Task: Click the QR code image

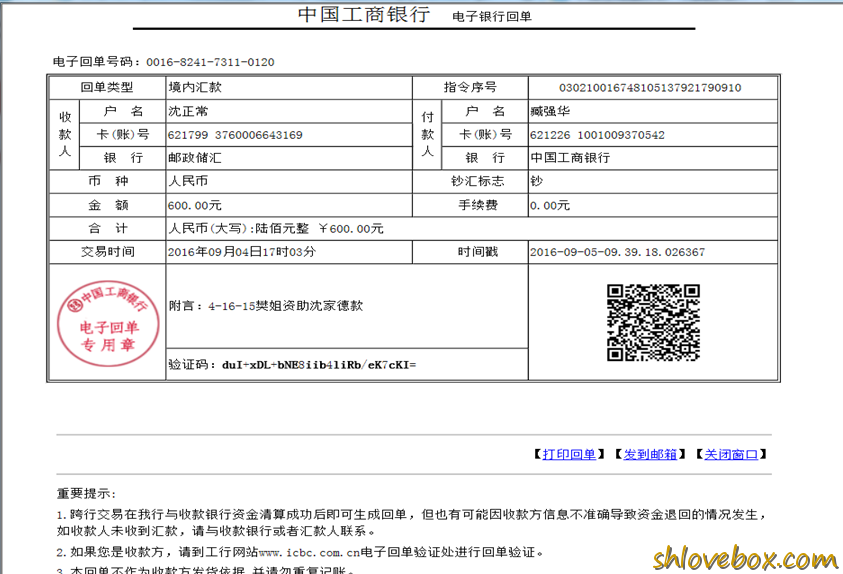Action: (653, 322)
